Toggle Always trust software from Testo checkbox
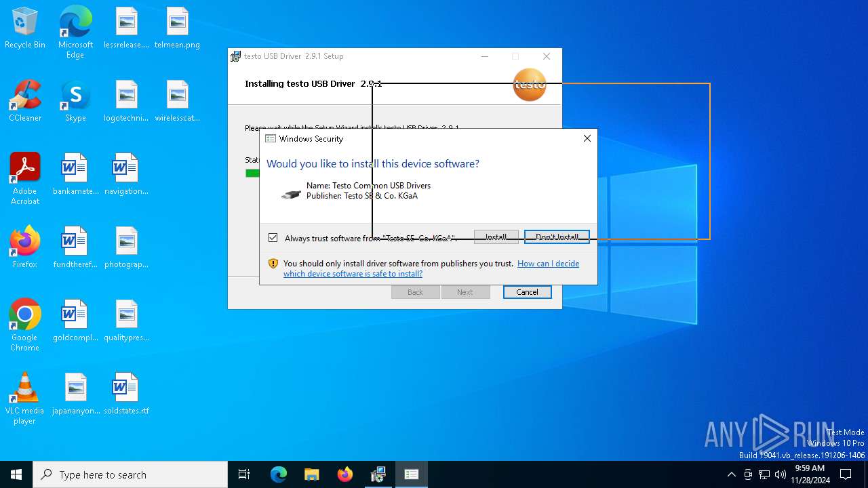Image resolution: width=868 pixels, height=488 pixels. click(273, 238)
